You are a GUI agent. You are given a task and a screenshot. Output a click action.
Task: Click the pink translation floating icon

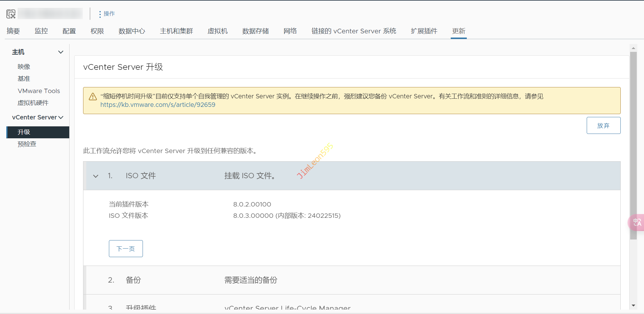click(637, 223)
